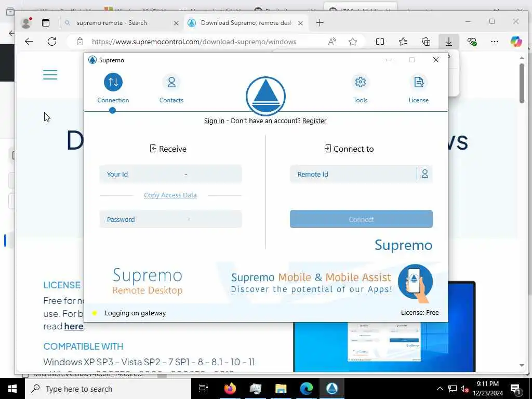Open a new tab in Edge

coord(320,23)
